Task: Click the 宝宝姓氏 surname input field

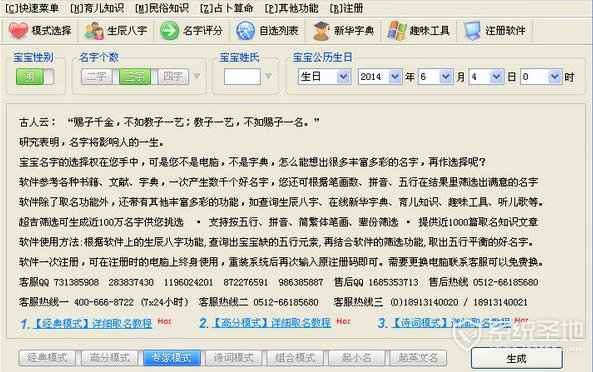Action: (242, 77)
